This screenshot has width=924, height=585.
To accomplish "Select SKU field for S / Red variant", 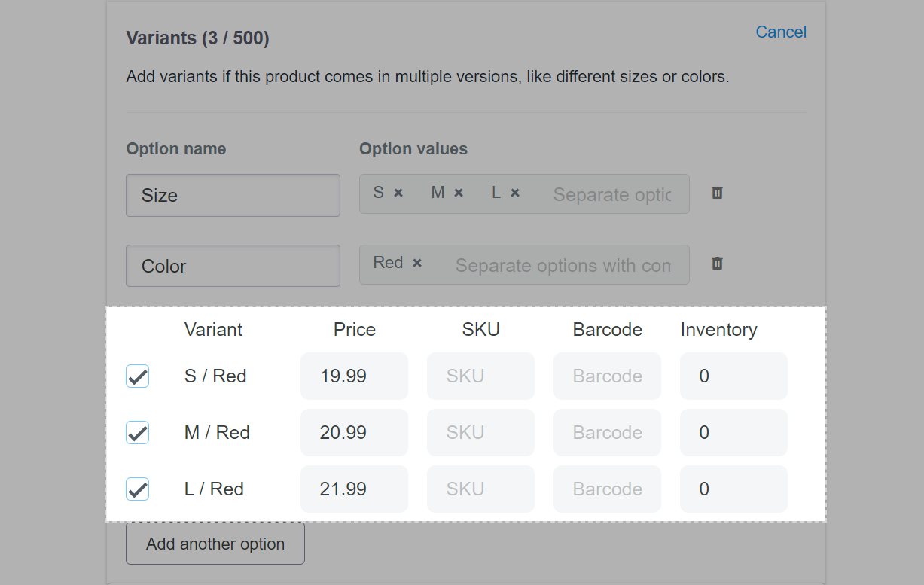I will point(480,376).
